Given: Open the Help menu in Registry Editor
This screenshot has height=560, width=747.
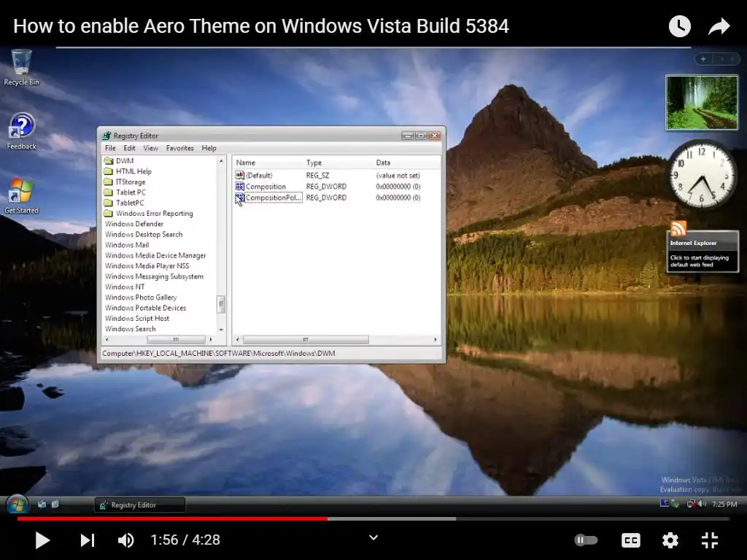Looking at the screenshot, I should pyautogui.click(x=209, y=148).
